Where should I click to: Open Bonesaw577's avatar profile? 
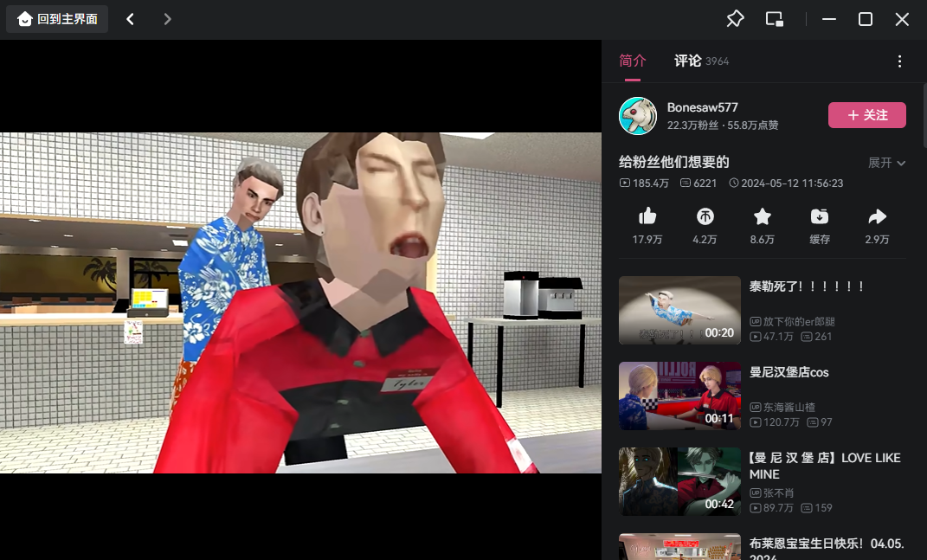click(638, 116)
